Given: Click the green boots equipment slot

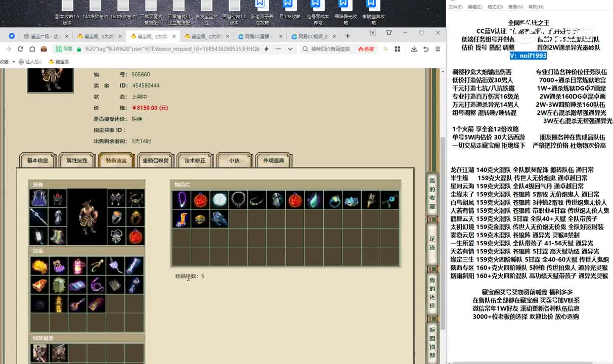Looking at the screenshot, I should (58, 236).
